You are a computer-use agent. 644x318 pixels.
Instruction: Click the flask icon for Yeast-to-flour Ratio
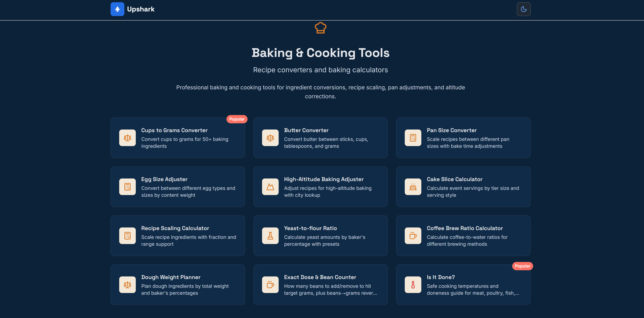click(270, 236)
